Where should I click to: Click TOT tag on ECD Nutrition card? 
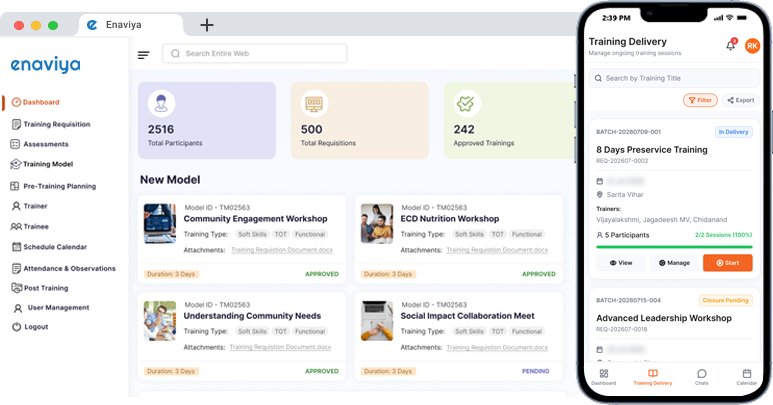[497, 235]
